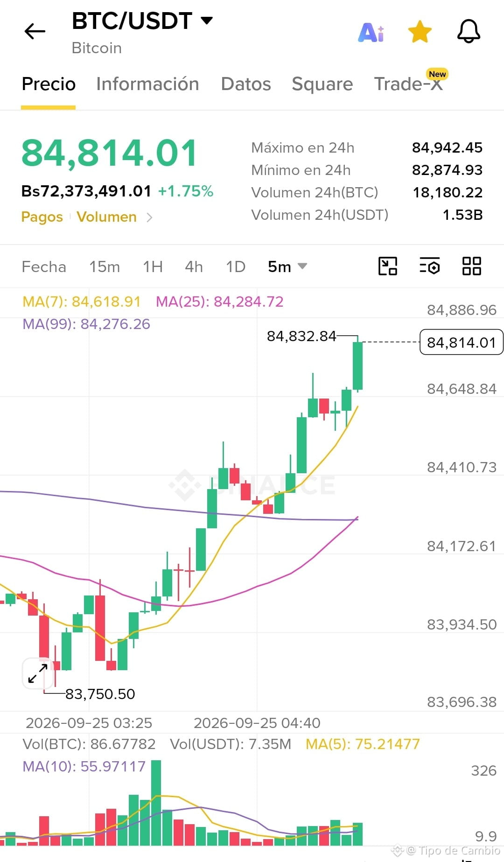This screenshot has width=504, height=862.
Task: Open the 5m interval dropdown
Action: pos(287,266)
